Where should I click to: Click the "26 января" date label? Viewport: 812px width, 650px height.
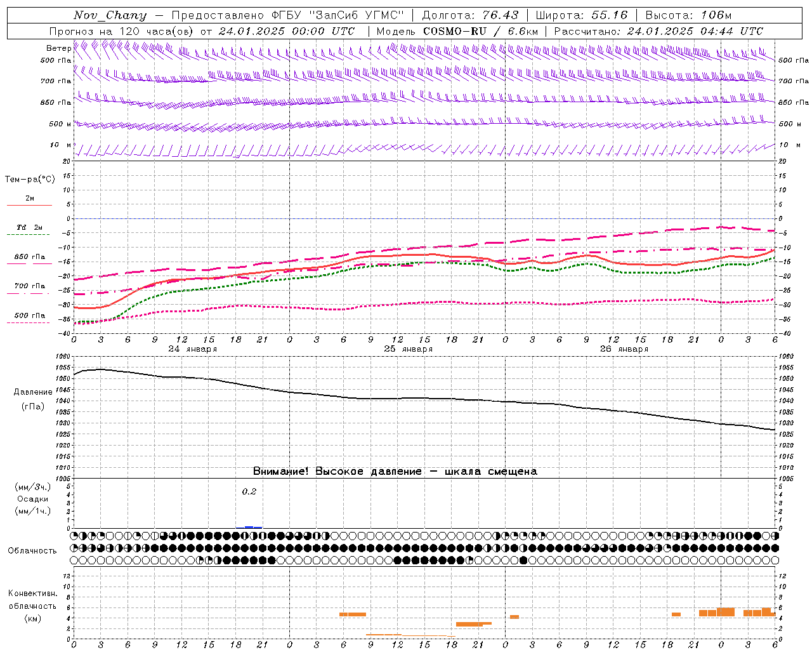coord(624,348)
